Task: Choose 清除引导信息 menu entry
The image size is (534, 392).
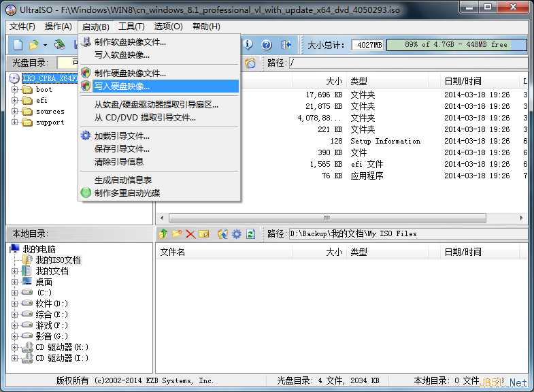Action: click(159, 162)
